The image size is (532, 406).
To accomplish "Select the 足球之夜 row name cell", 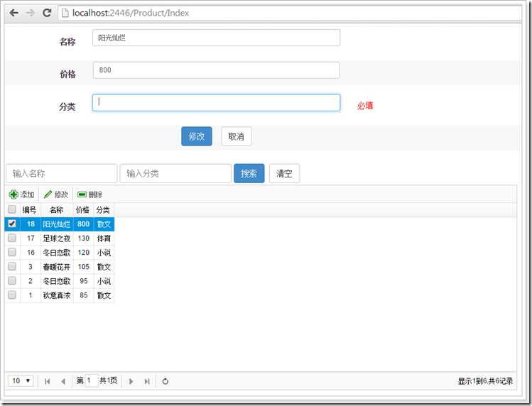I will click(x=57, y=238).
